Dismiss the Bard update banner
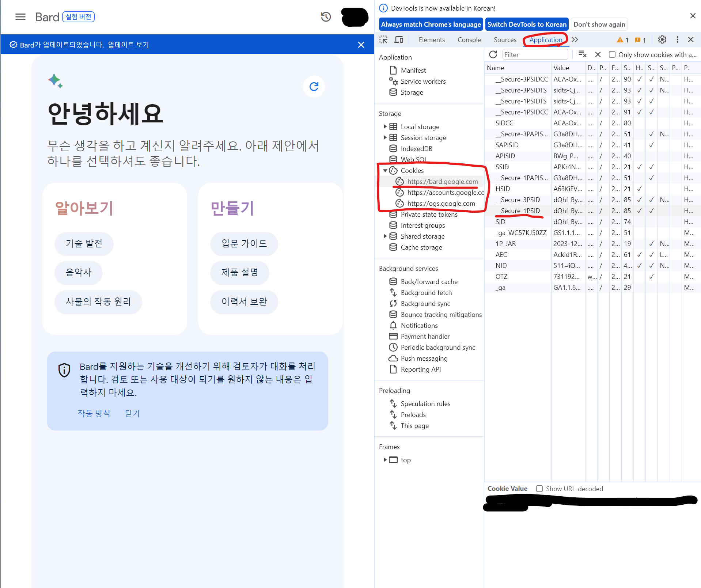The image size is (701, 588). pyautogui.click(x=361, y=45)
